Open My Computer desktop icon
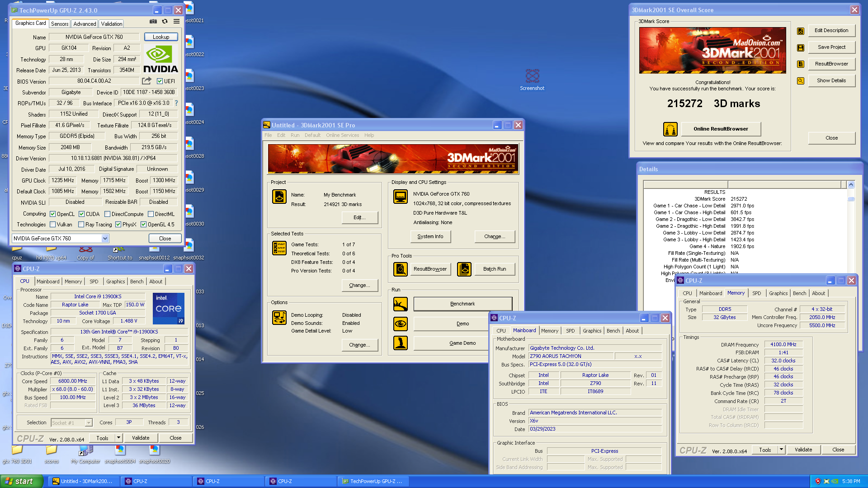The width and height of the screenshot is (868, 488). tap(85, 454)
